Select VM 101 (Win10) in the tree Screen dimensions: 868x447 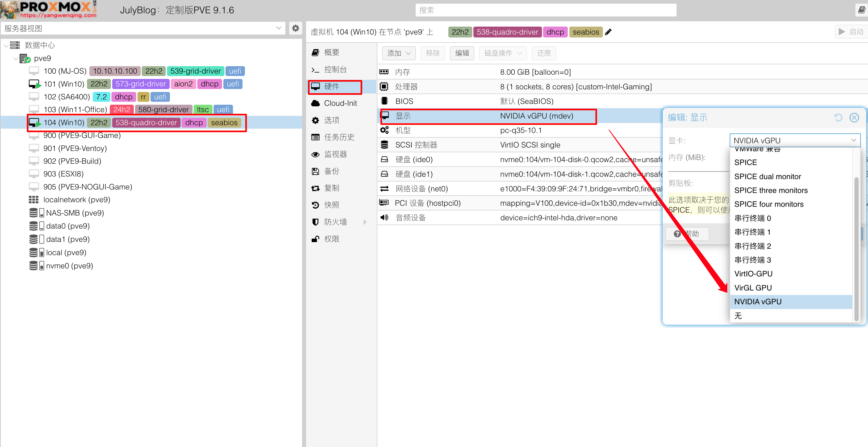pos(64,84)
